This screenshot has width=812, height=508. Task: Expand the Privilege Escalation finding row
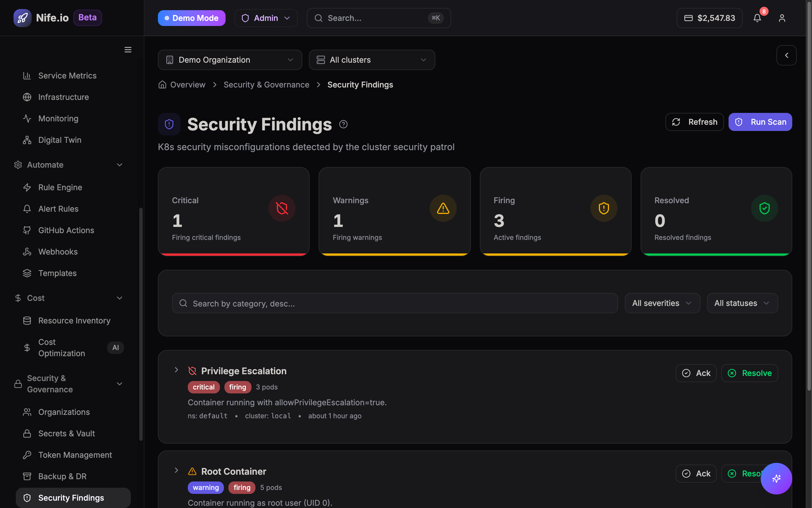[176, 370]
